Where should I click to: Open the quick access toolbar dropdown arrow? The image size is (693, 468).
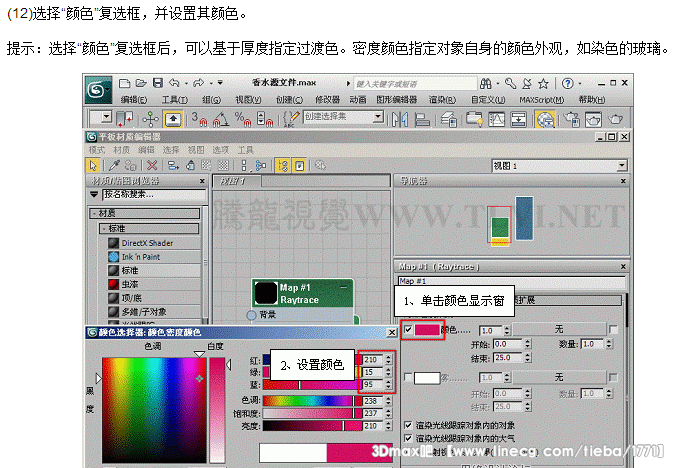coord(220,83)
